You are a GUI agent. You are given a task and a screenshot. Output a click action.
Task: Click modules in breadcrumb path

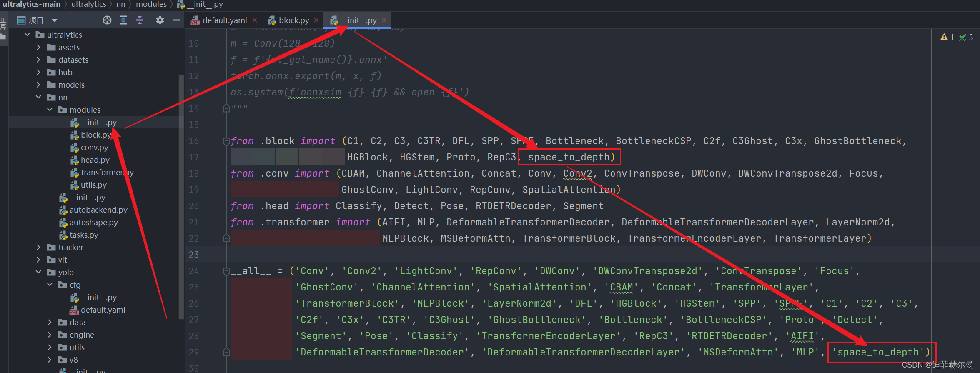(x=151, y=4)
